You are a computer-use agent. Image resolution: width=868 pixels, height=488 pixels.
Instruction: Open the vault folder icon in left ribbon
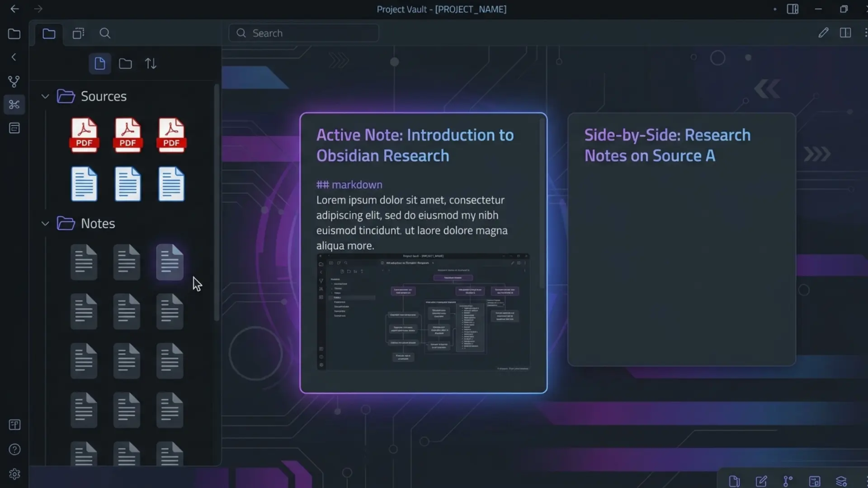pyautogui.click(x=14, y=34)
